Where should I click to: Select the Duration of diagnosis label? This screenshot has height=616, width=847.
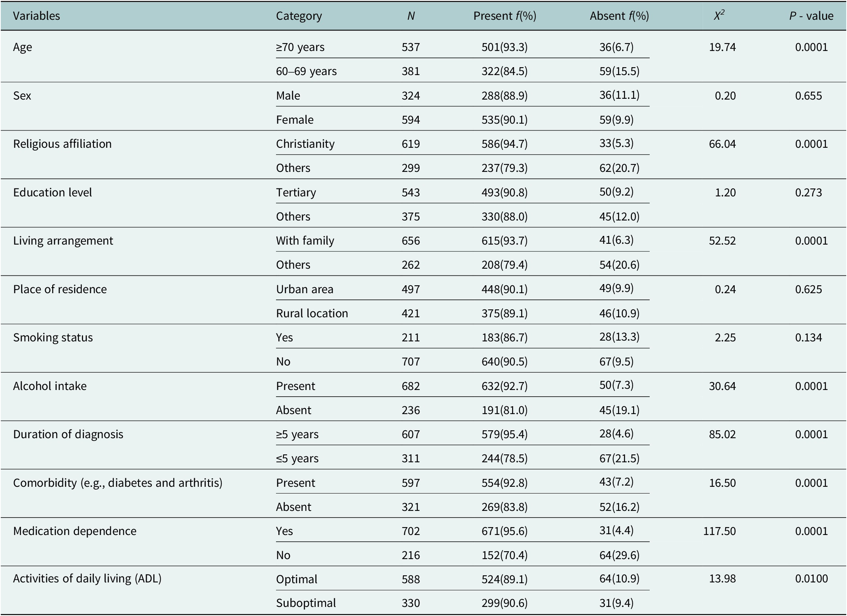pyautogui.click(x=68, y=434)
